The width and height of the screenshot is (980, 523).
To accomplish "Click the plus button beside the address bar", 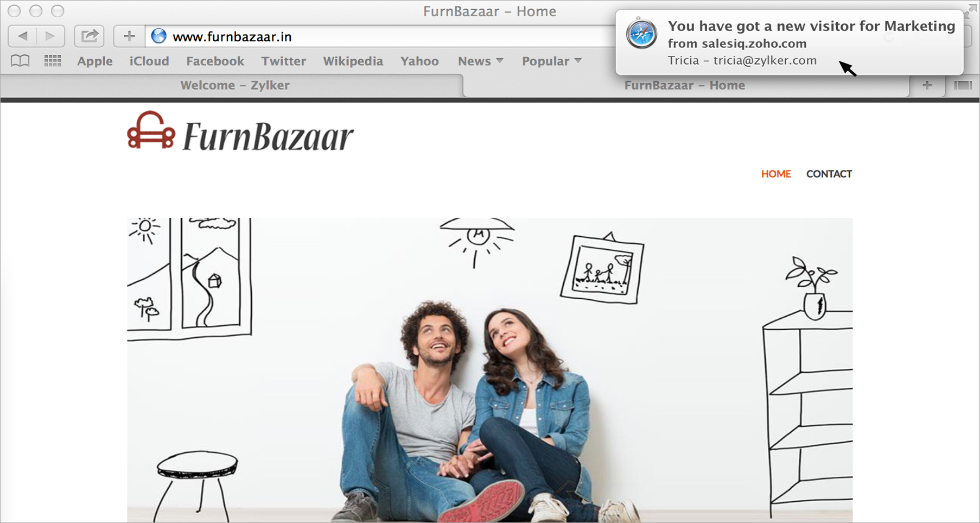I will [129, 36].
